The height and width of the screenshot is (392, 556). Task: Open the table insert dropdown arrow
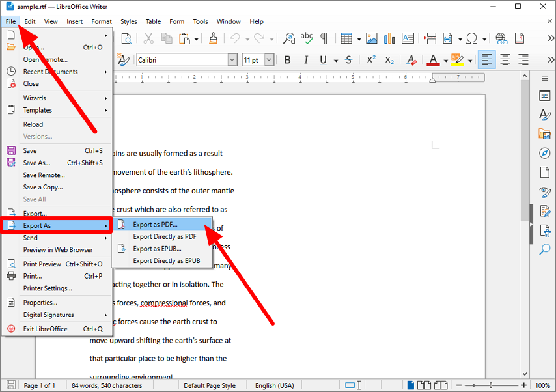(x=359, y=39)
